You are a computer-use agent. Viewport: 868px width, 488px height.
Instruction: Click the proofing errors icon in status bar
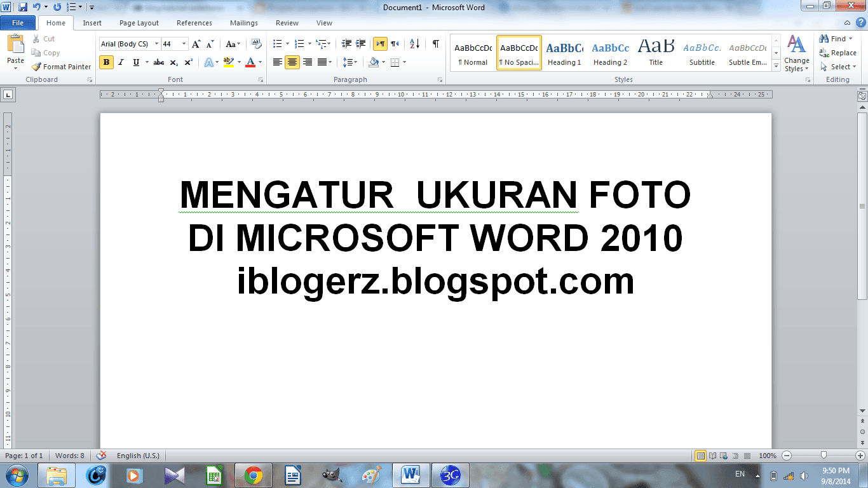101,456
